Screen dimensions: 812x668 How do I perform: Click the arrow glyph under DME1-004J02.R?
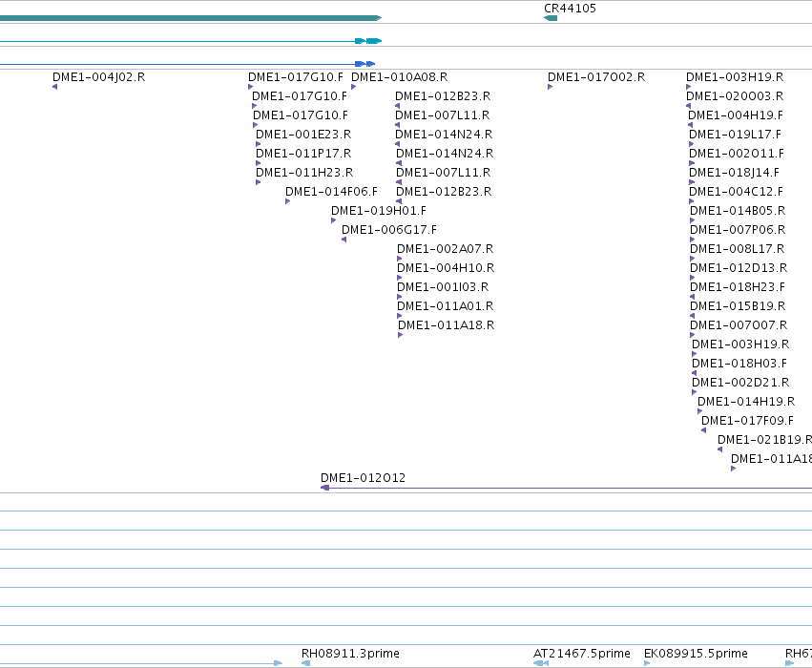pos(55,87)
